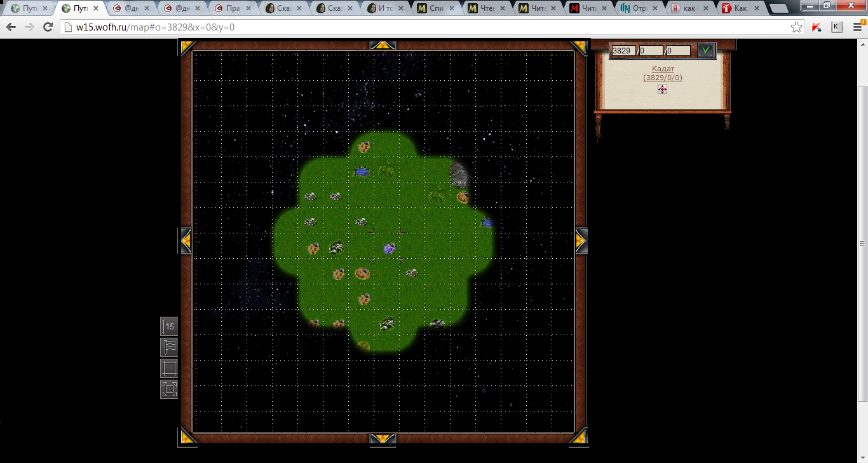Move map diagonally via bottom-left corner arrow
868x463 pixels.
186,436
